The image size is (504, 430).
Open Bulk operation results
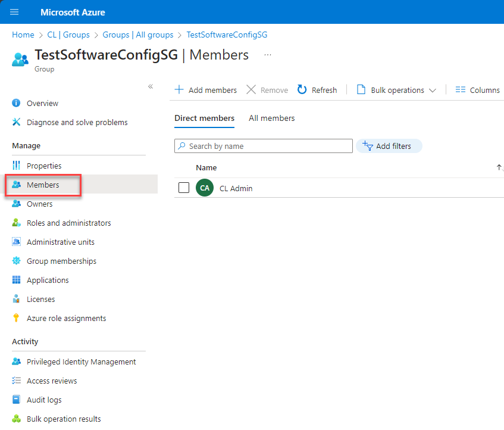pos(64,419)
